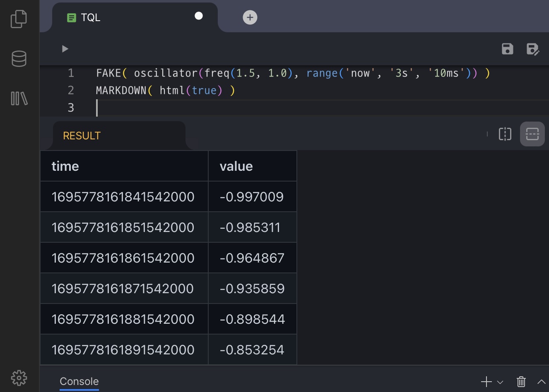
Task: Open the file explorer sidebar icon
Action: [19, 19]
